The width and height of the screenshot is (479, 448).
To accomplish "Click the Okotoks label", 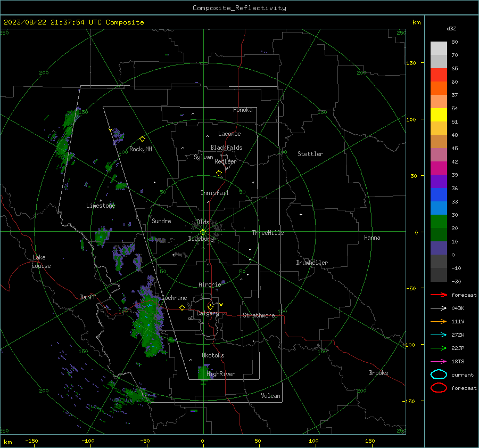I will pos(213,355).
